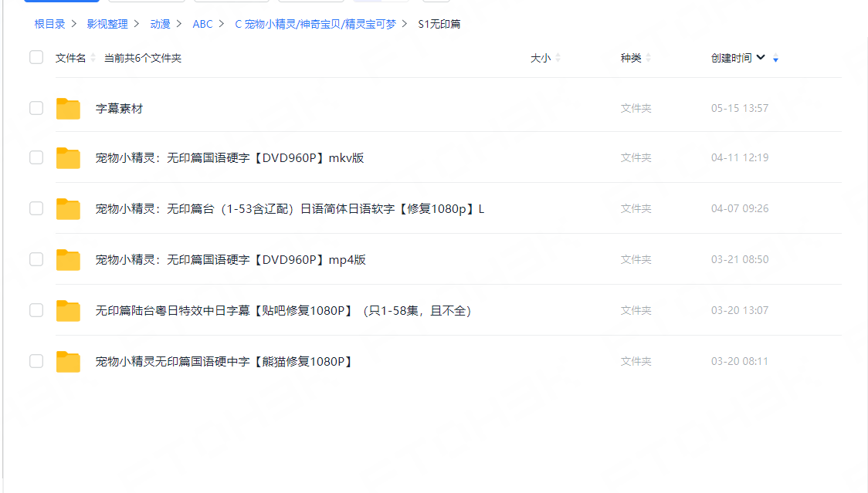Screen dimensions: 868x493
Task: Tick the select-all checkbox in the header
Action: [x=36, y=57]
